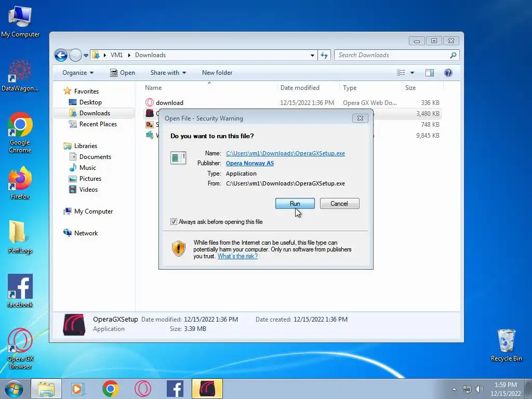Click the Downloads breadcrumb in address bar
Screen dimensions: 532x399
[x=150, y=55]
